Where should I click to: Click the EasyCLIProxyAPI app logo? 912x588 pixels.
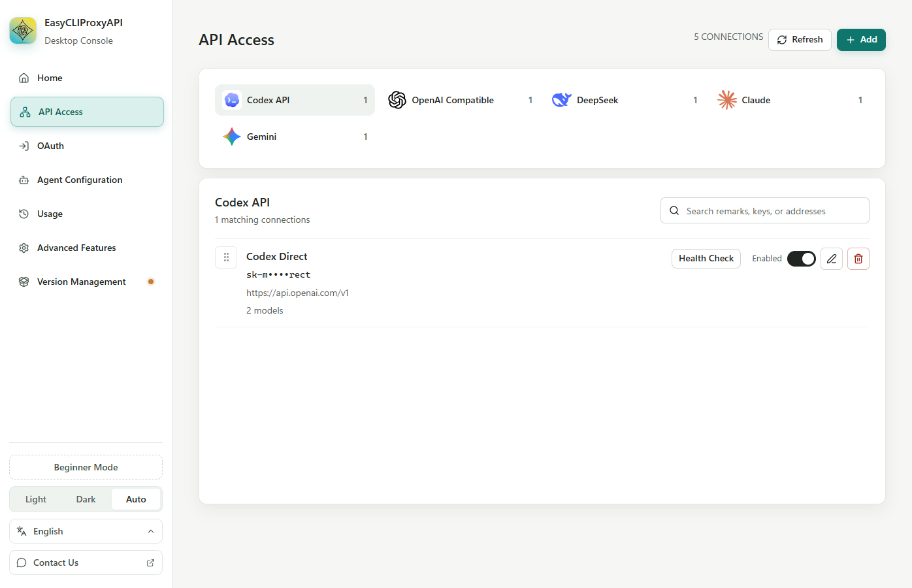pyautogui.click(x=23, y=31)
